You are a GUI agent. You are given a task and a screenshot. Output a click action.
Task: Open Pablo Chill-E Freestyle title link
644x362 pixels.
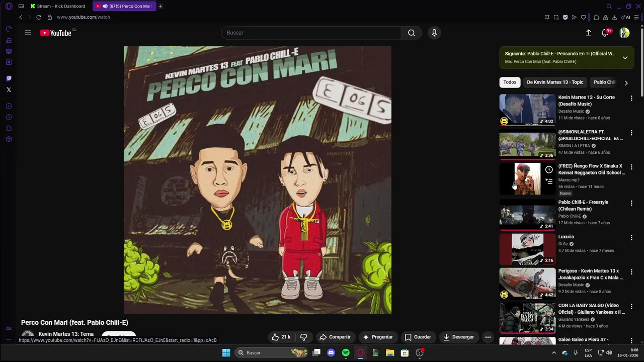pos(583,205)
